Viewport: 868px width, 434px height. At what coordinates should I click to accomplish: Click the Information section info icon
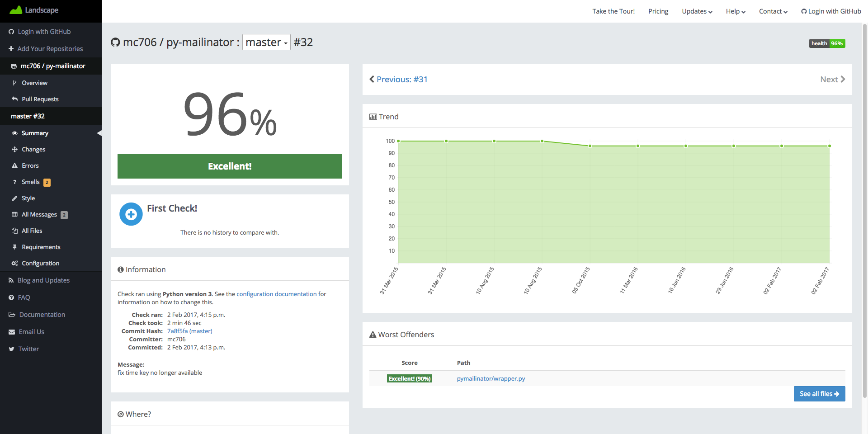[x=121, y=269]
